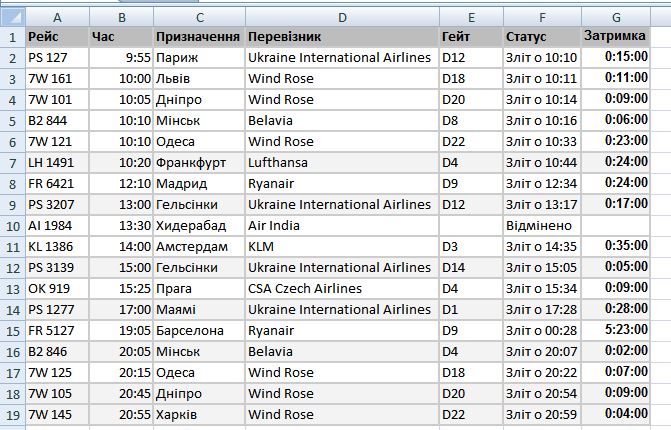
Task: Select cell with flight PS 127
Action: (x=57, y=58)
